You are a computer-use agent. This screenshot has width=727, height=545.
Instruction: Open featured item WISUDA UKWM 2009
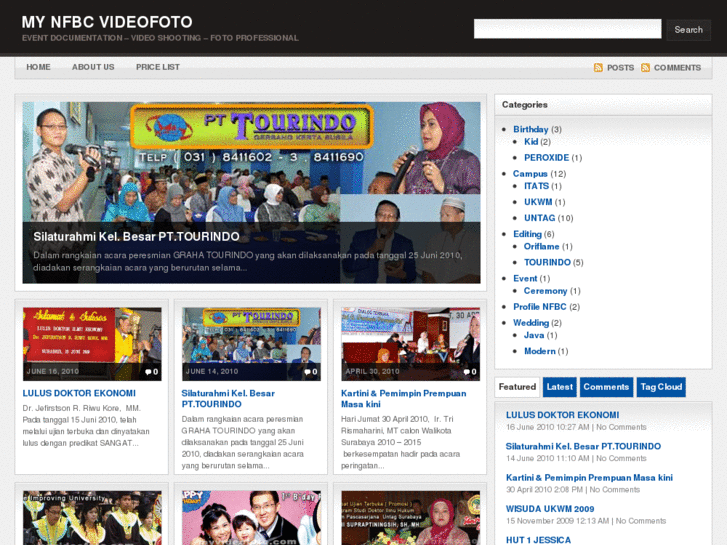[550, 509]
